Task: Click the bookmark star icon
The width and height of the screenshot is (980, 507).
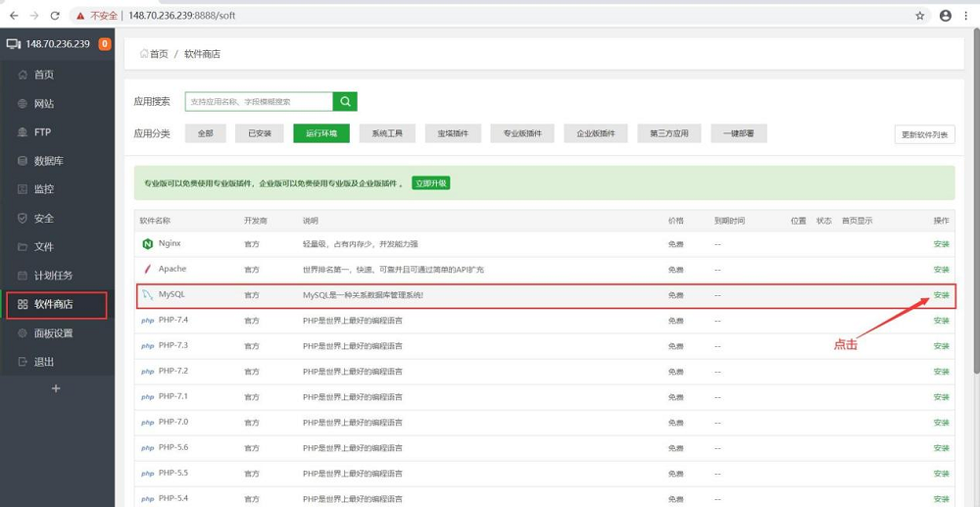Action: (x=920, y=16)
